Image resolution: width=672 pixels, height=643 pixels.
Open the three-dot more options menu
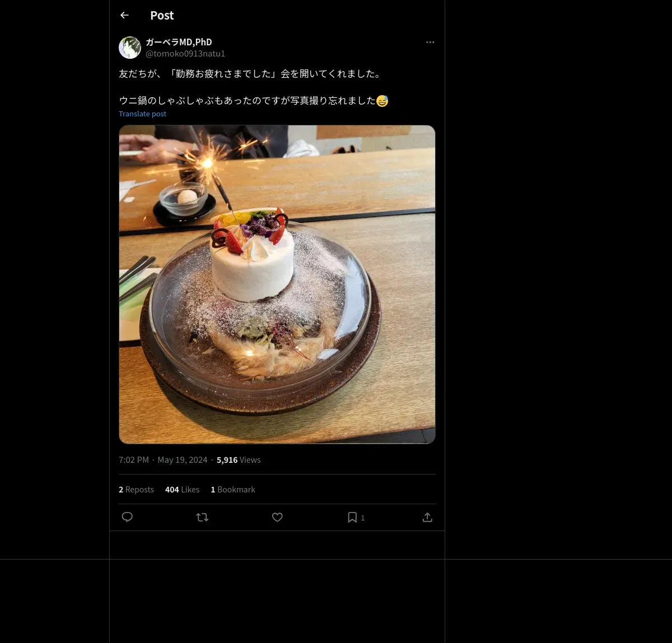point(430,42)
